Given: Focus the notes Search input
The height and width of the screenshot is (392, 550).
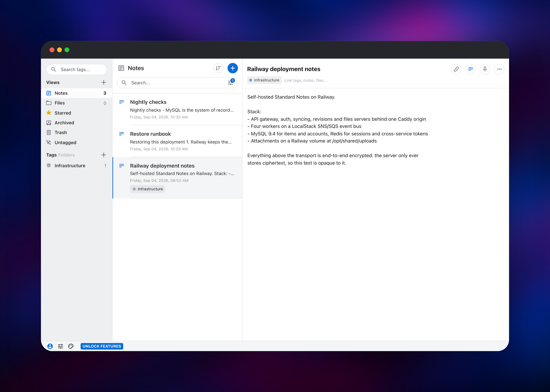Looking at the screenshot, I should click(x=177, y=83).
